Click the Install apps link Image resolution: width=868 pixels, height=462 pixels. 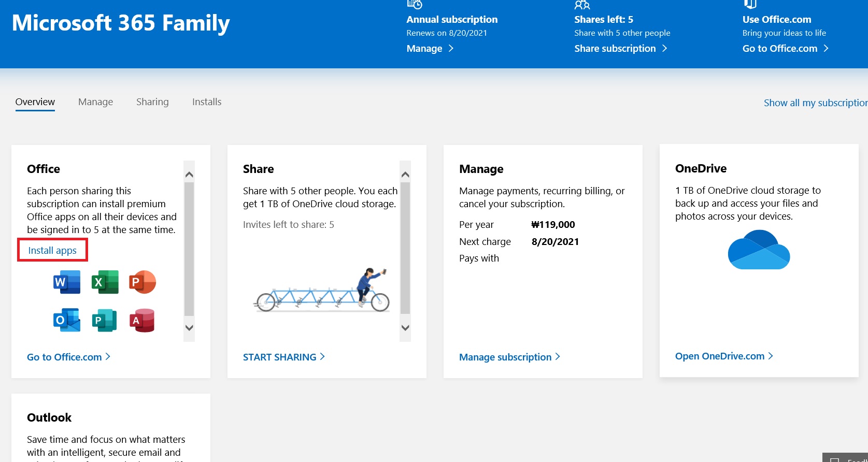(x=52, y=250)
